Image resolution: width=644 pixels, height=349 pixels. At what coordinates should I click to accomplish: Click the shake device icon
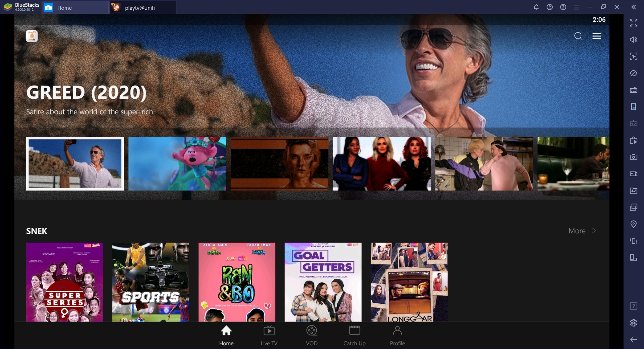coord(634,241)
